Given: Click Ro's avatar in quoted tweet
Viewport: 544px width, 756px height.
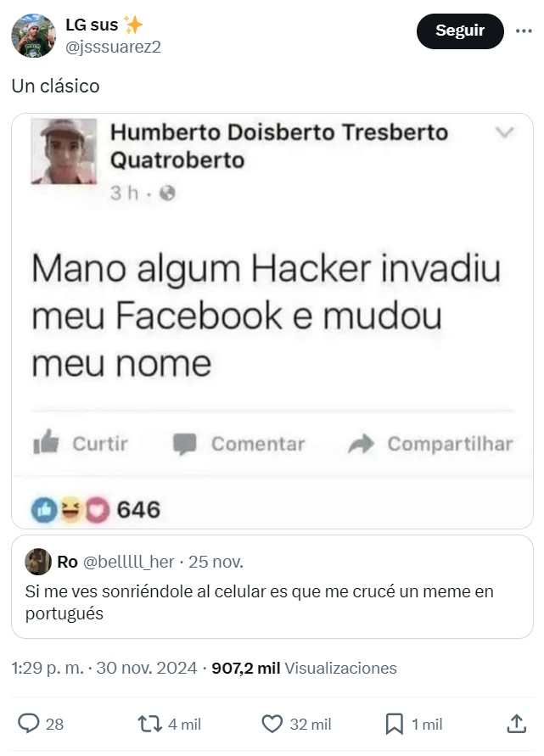Looking at the screenshot, I should pos(38,562).
